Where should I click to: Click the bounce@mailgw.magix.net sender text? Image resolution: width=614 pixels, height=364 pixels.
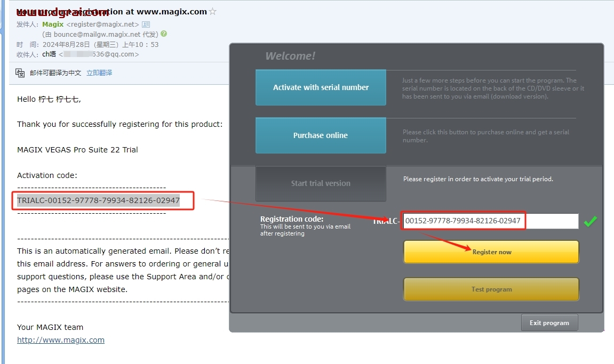tap(97, 35)
